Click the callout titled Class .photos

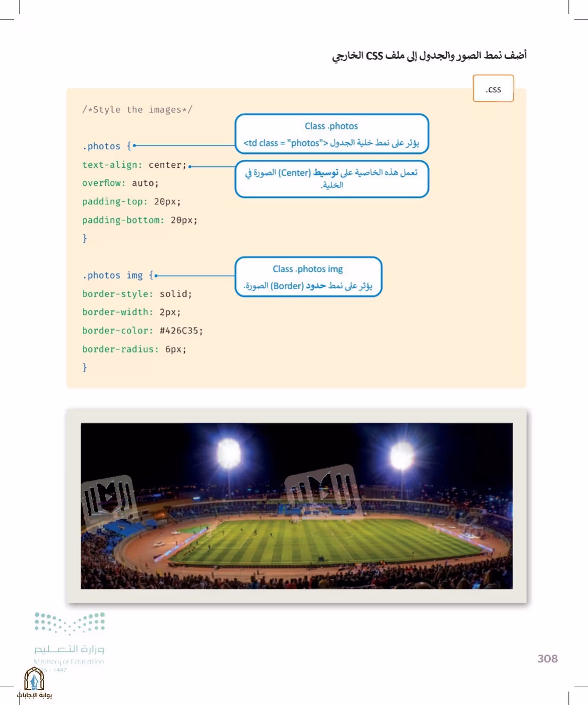pyautogui.click(x=331, y=134)
